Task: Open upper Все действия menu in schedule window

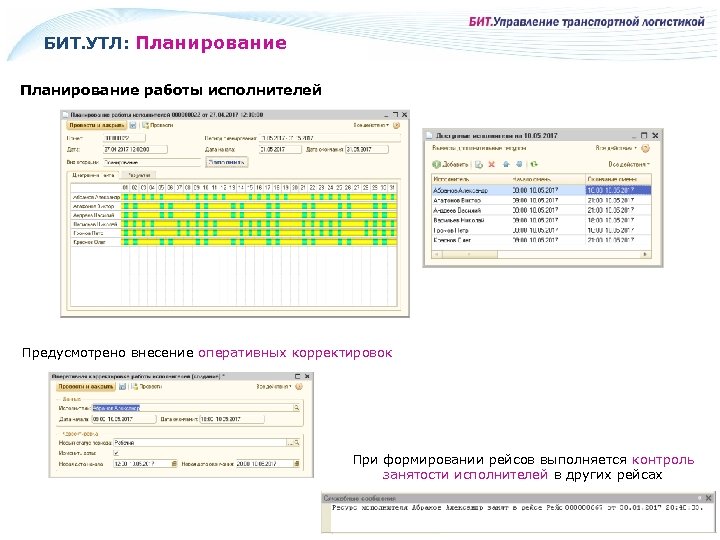Action: (616, 148)
